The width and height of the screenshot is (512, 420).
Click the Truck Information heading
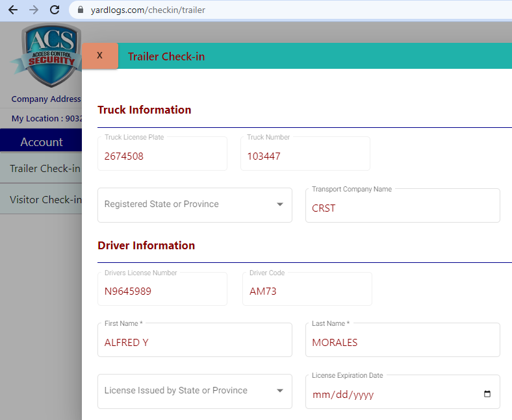[144, 110]
